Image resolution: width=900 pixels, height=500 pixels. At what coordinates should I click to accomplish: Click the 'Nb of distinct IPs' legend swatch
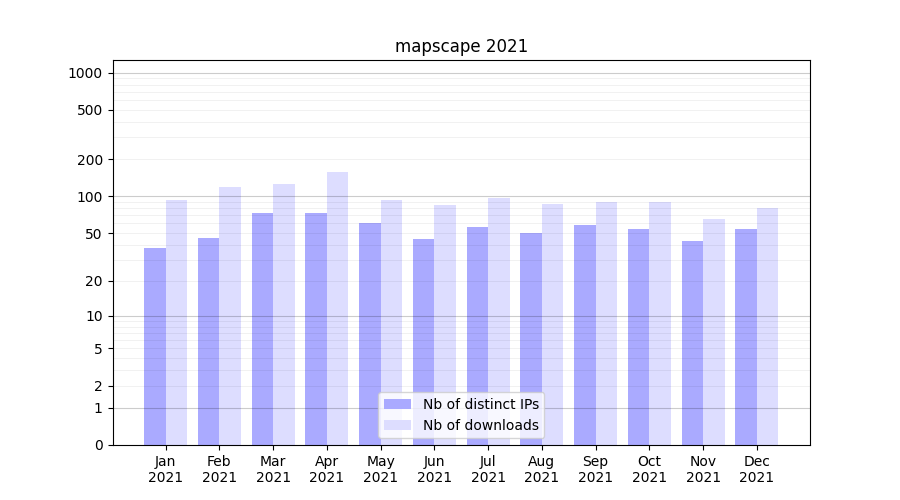tap(397, 404)
